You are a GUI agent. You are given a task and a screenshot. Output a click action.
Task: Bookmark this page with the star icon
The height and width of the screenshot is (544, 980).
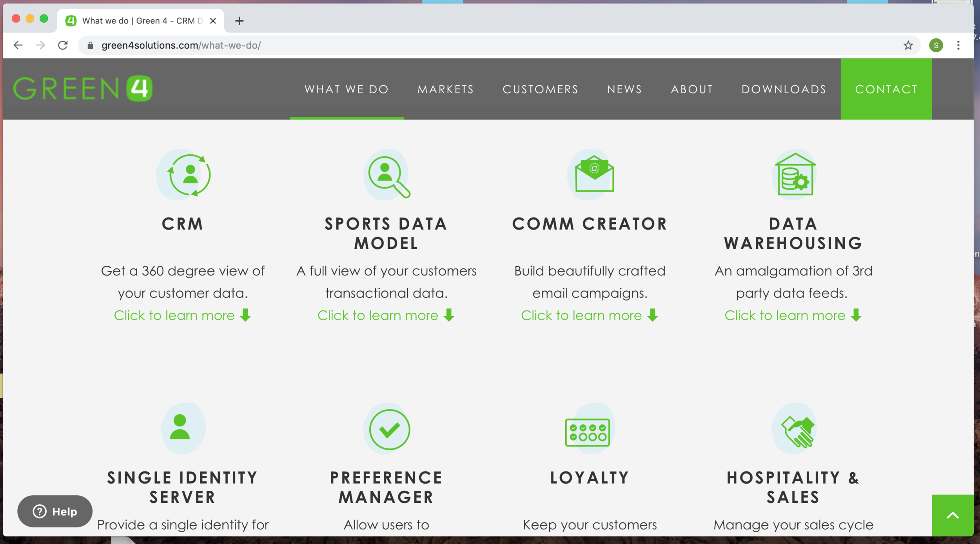(908, 45)
